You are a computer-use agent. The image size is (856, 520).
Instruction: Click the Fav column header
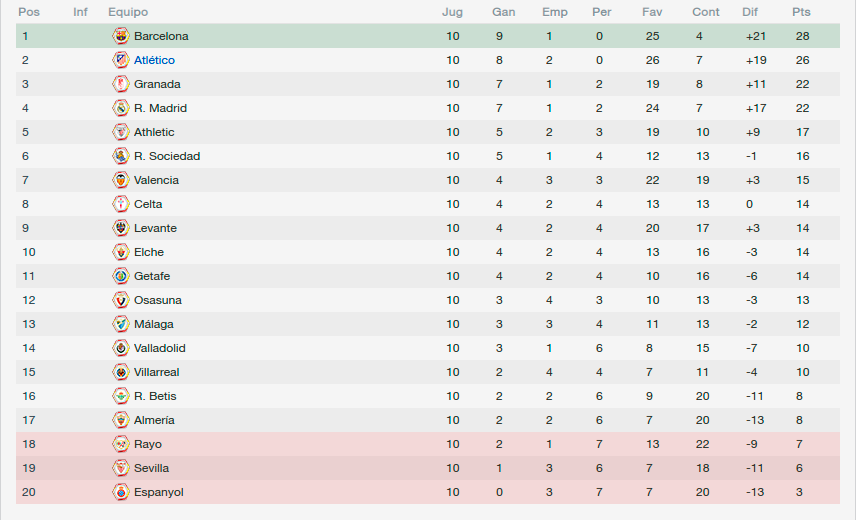click(x=652, y=12)
